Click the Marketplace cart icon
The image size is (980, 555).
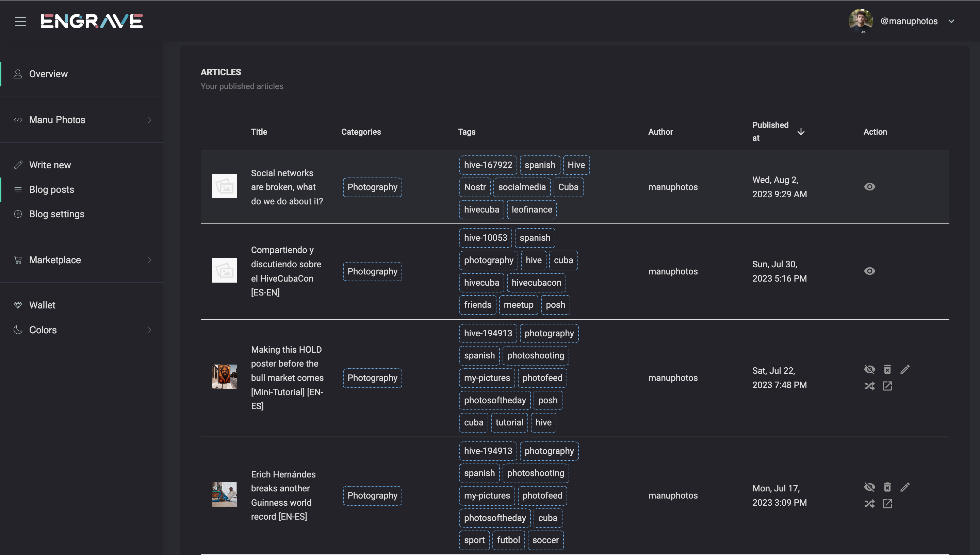18,260
